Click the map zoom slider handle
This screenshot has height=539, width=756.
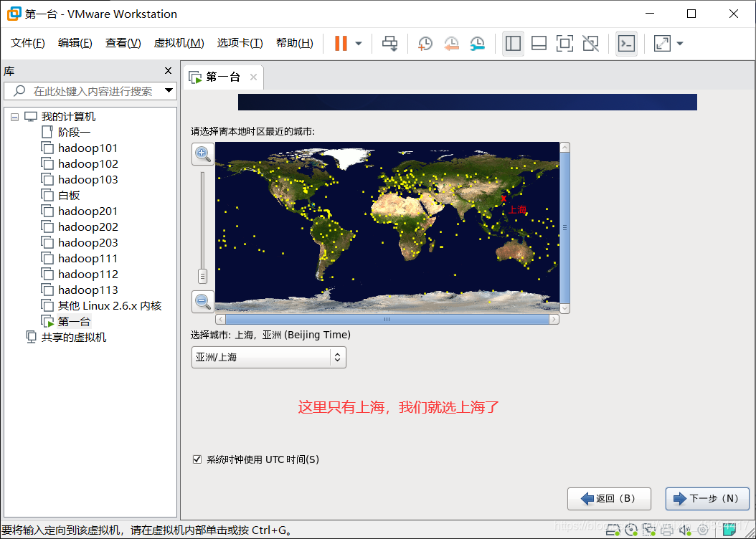[202, 276]
